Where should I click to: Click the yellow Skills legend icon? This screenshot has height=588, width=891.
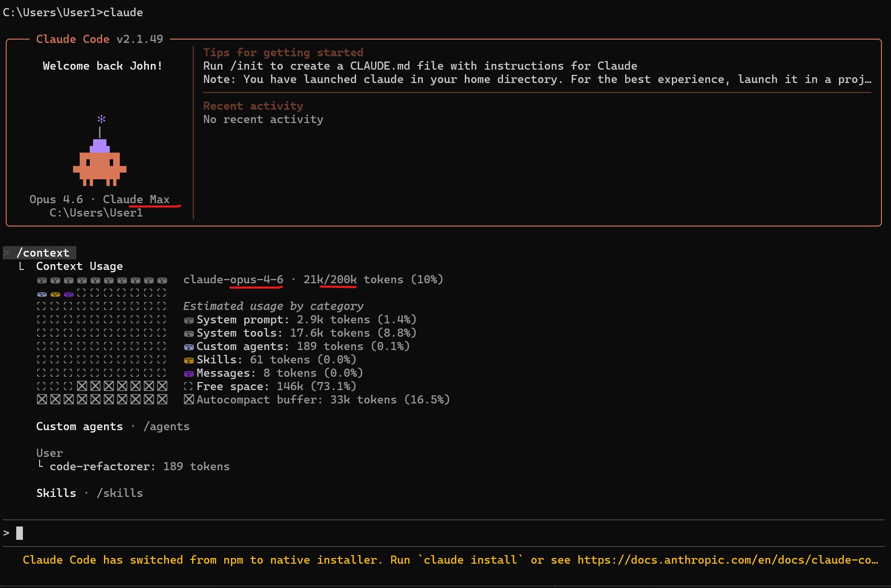(x=189, y=360)
